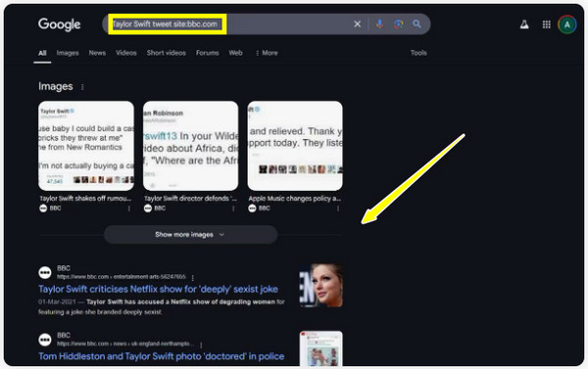Open Search Labs flask icon
This screenshot has height=369, width=588.
coord(524,24)
